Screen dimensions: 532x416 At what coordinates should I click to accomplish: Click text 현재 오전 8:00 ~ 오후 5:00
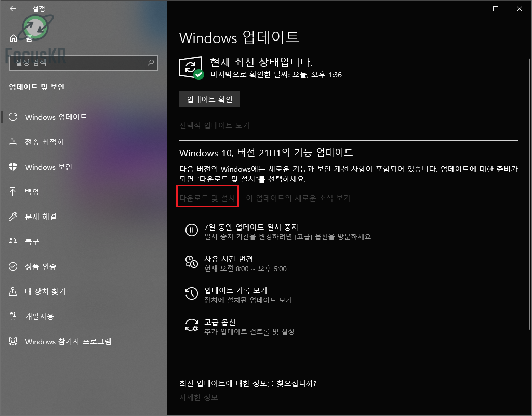tap(245, 269)
